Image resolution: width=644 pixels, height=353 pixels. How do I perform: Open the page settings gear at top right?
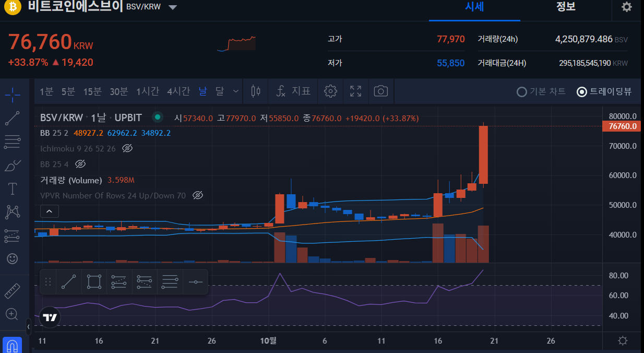(x=627, y=7)
